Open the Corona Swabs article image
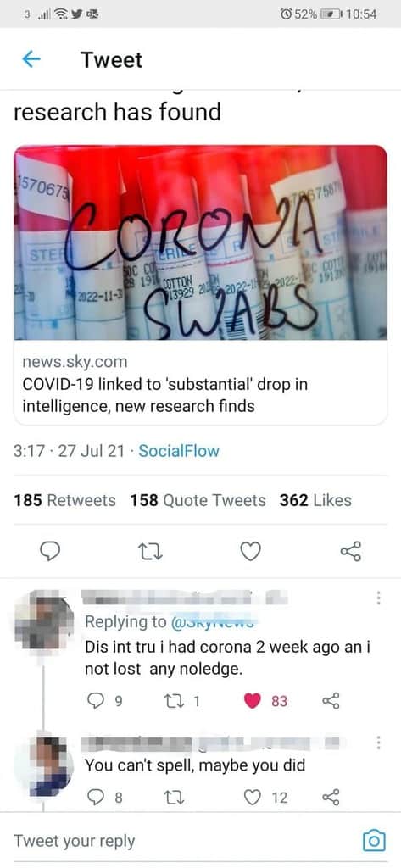 click(x=200, y=242)
